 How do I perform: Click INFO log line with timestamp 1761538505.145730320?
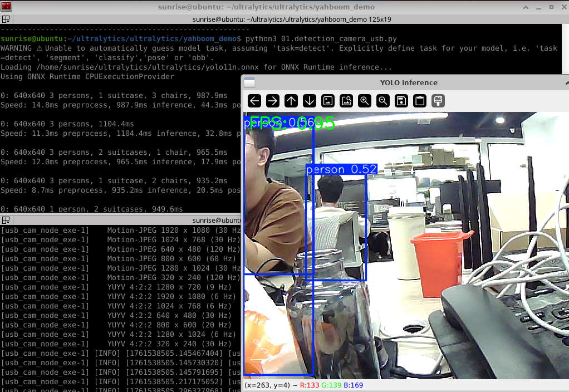(120, 362)
